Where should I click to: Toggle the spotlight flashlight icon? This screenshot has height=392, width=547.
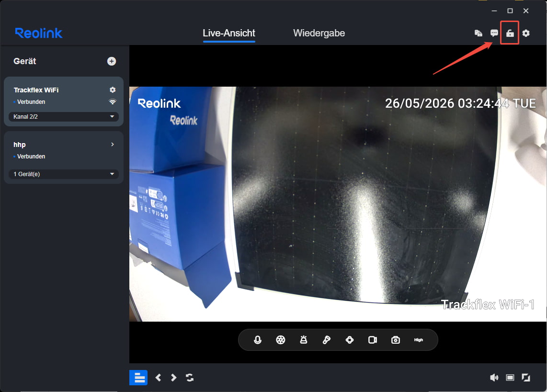[x=327, y=340]
